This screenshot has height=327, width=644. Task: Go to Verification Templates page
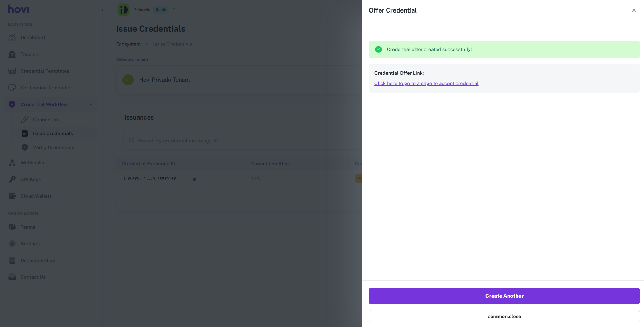[x=46, y=88]
